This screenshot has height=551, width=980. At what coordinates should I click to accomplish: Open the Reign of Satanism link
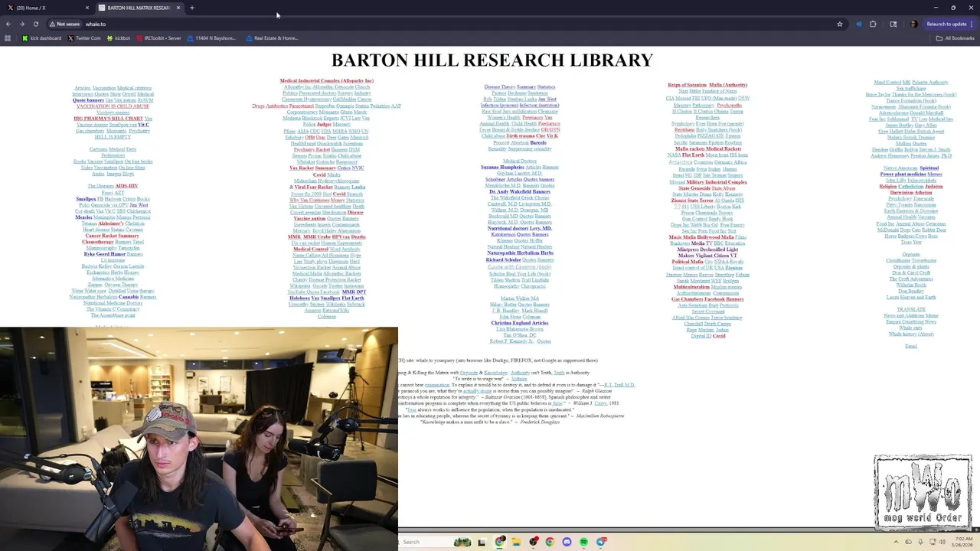[x=687, y=85]
